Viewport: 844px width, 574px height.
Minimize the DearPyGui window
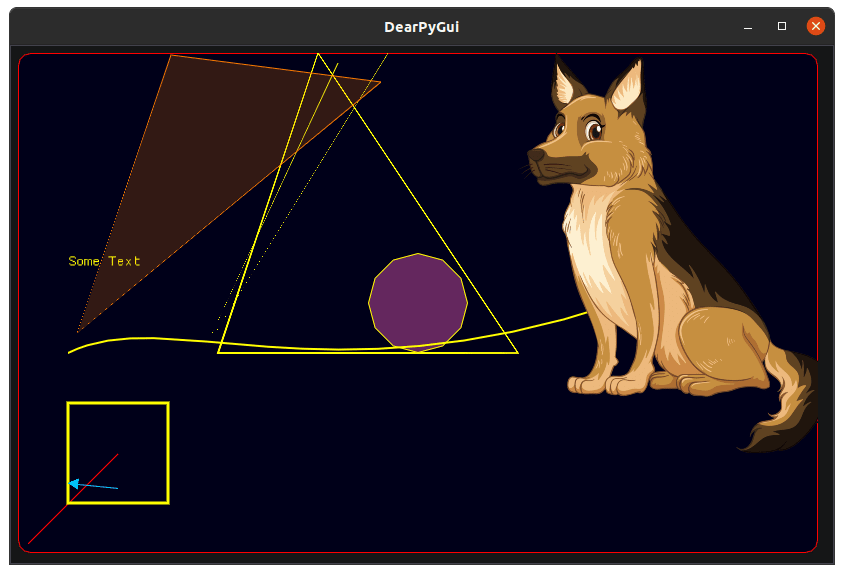coord(748,26)
